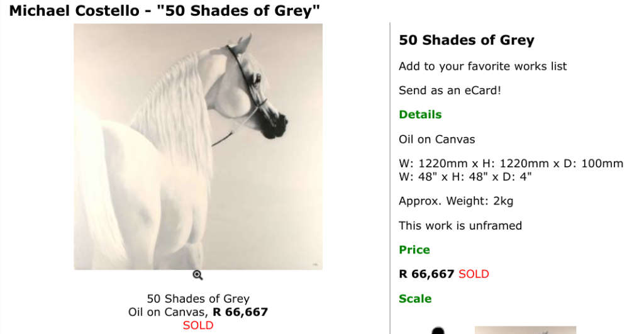The height and width of the screenshot is (334, 644).
Task: Select the bold 50 Shades of Grey heading
Action: 466,40
